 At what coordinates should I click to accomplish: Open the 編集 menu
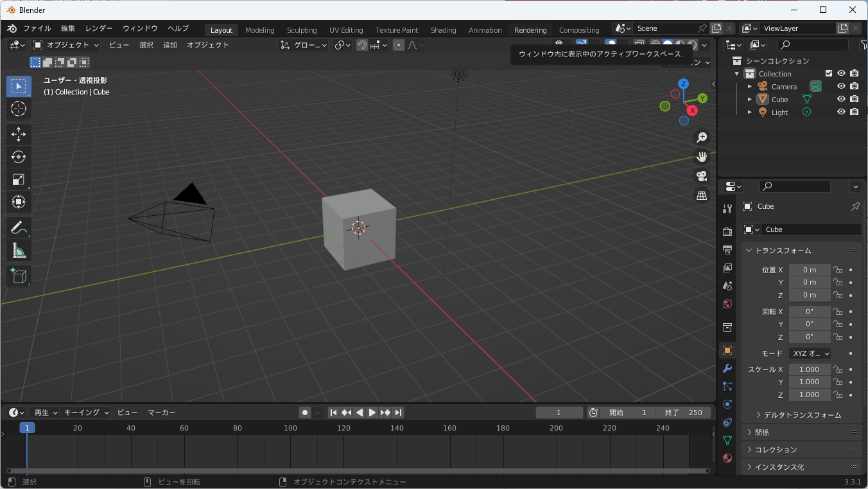[x=68, y=28]
